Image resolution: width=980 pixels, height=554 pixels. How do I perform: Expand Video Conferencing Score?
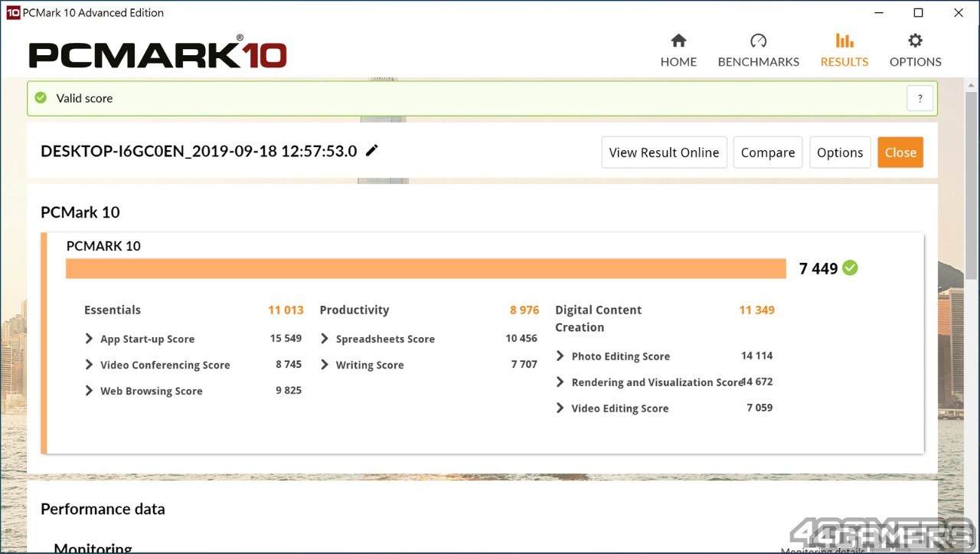tap(90, 365)
